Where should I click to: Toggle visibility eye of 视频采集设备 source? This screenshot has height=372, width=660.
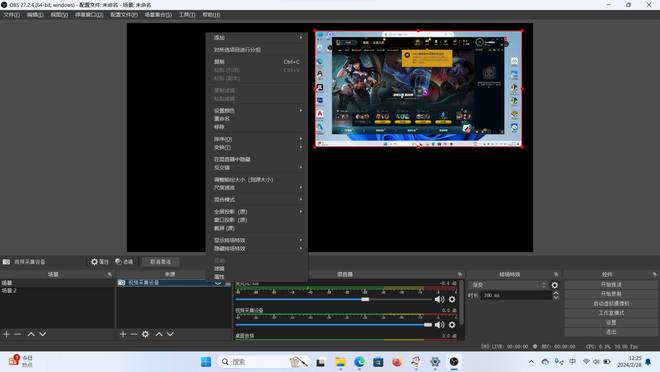(218, 283)
